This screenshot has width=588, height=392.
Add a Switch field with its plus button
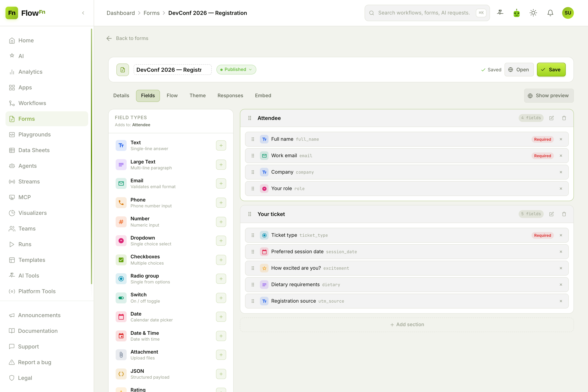[x=221, y=298]
